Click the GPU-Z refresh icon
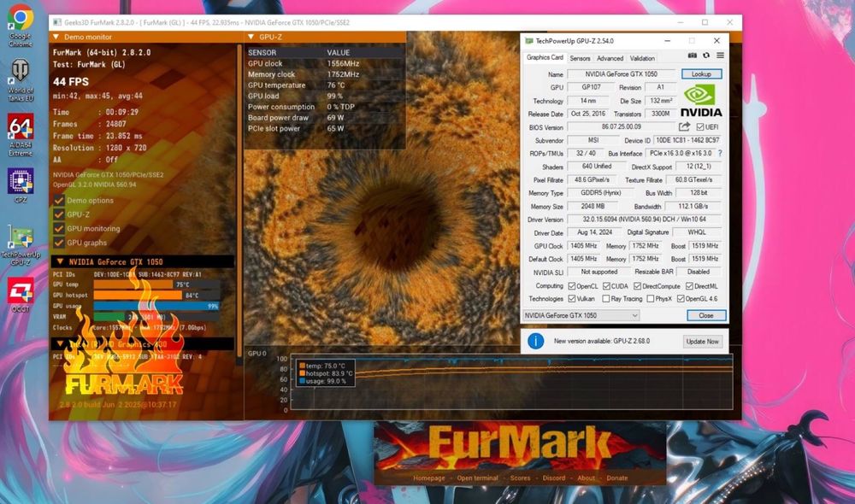855x504 pixels. click(x=706, y=56)
